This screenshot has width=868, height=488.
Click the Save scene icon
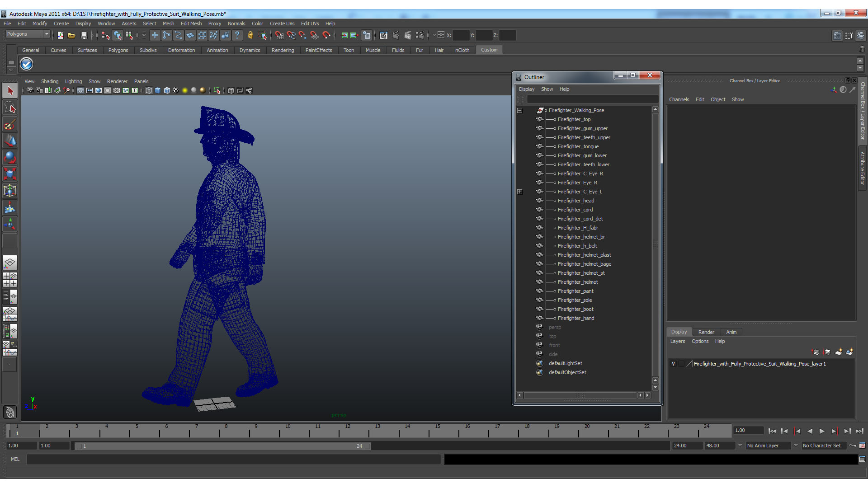(84, 35)
